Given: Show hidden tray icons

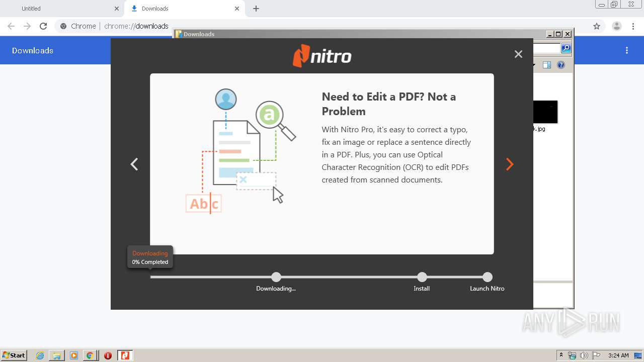Looking at the screenshot, I should 561,355.
